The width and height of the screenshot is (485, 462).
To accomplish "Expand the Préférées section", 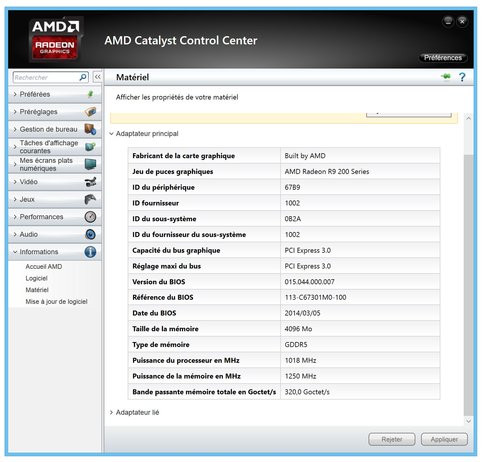I will click(55, 94).
